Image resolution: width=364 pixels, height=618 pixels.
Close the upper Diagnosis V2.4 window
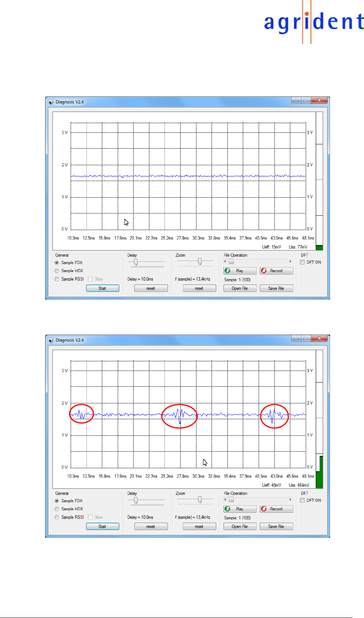pos(319,101)
